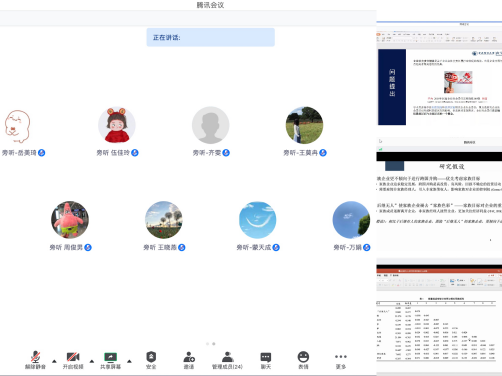Click the 正在讲话 speaking banner
This screenshot has width=502, height=376.
point(211,37)
